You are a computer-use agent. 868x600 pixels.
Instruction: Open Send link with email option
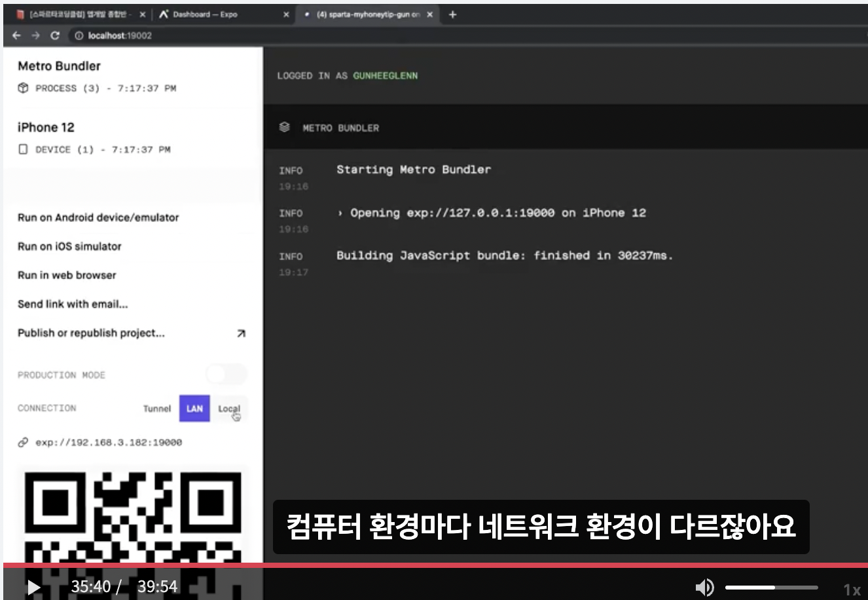[x=73, y=304]
